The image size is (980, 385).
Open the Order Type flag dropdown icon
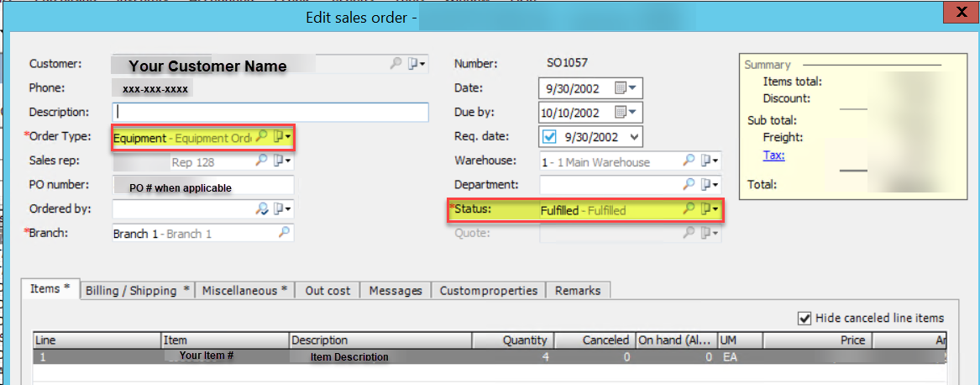click(x=283, y=136)
